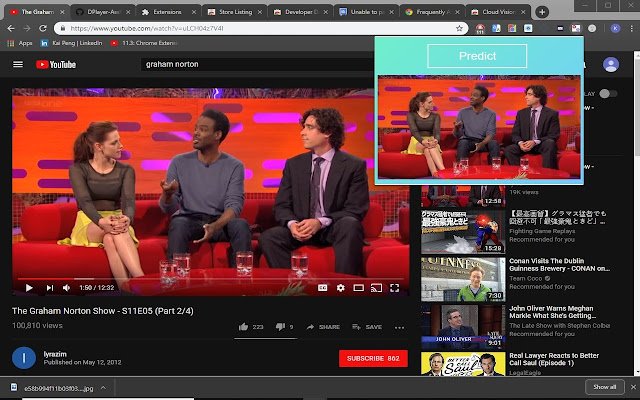Open the 11.3 Chrome Extension bookmark

[x=144, y=43]
